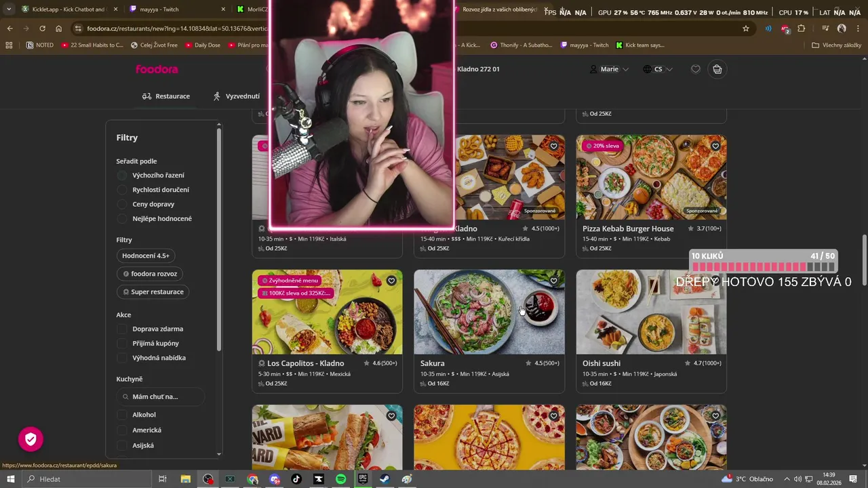Click the Kladno 272 01 delivery address
This screenshot has height=488, width=868.
coord(478,69)
